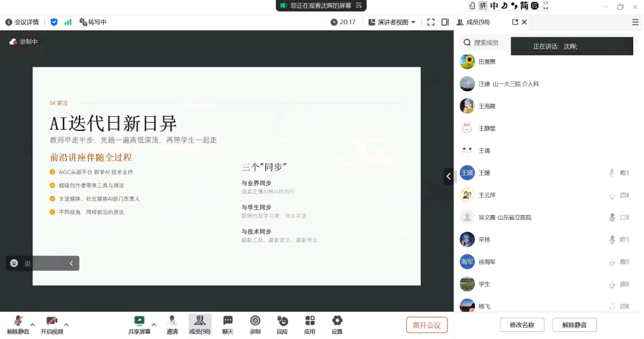The width and height of the screenshot is (644, 339).
Task: Click 学生's camera status icon
Action: [625, 284]
